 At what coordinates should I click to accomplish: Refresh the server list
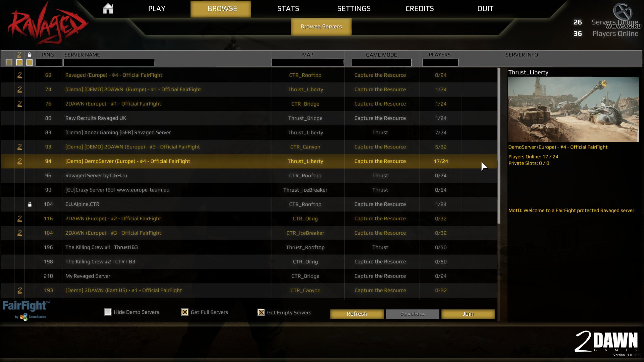357,314
